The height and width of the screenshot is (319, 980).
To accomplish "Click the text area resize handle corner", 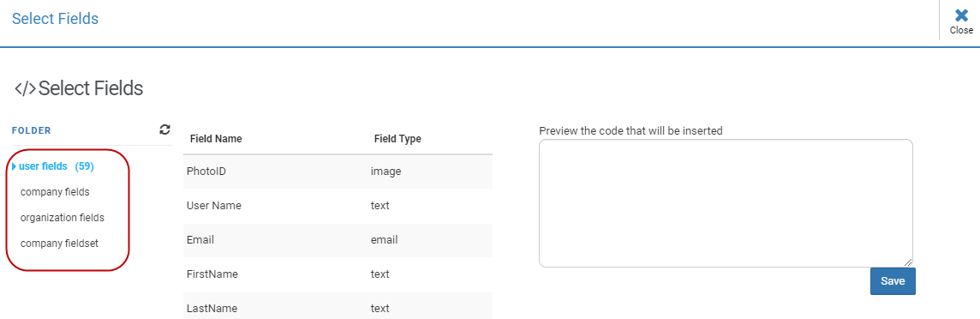I will pos(908,262).
